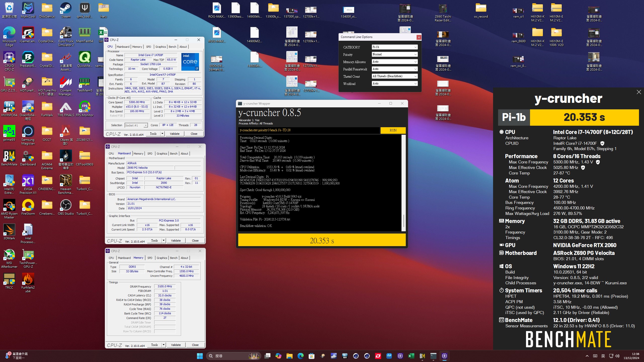Screen dimensions: 644x362
Task: Open the Parallel Framework dropdown
Action: [395, 69]
